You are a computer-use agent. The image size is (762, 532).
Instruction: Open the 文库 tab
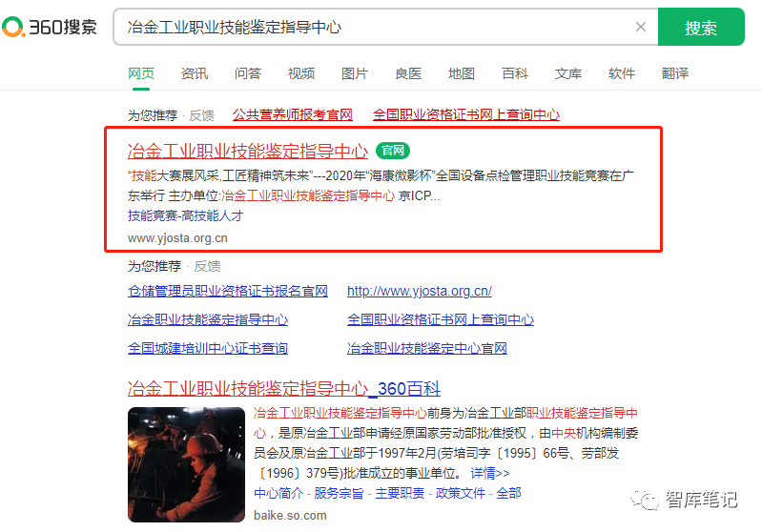[568, 73]
